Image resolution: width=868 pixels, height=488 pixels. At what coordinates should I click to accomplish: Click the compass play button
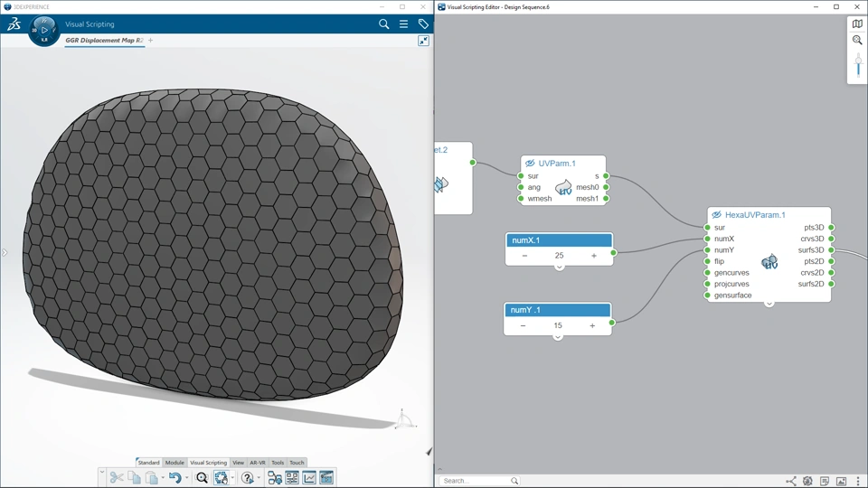[x=44, y=30]
